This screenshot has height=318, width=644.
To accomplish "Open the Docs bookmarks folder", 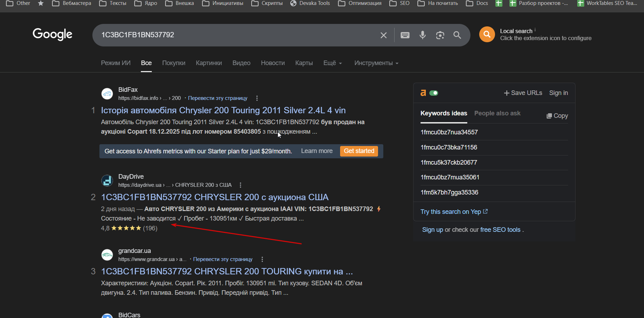I will click(477, 3).
